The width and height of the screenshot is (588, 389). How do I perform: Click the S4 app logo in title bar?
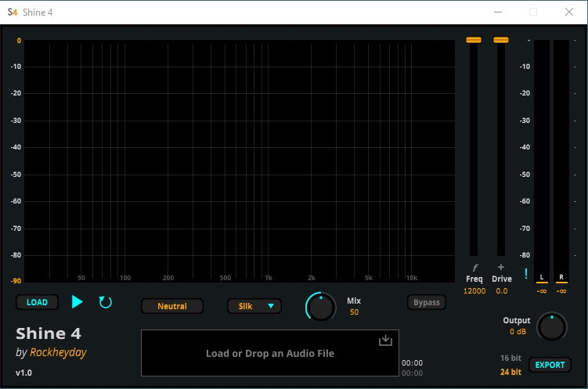click(x=12, y=12)
